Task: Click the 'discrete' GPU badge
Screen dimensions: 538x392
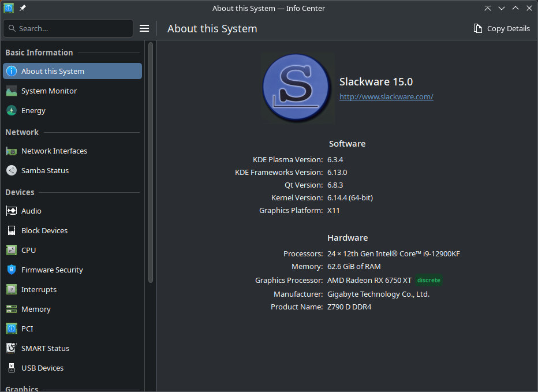Action: click(428, 280)
